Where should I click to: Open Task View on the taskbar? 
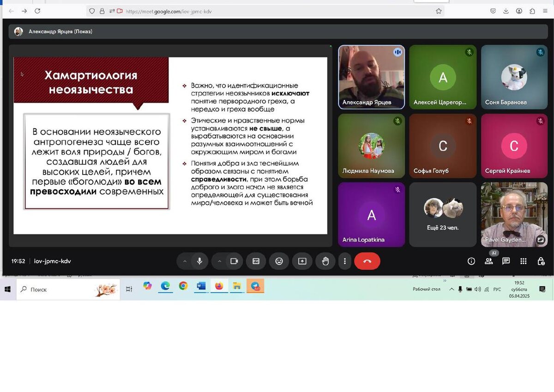pos(129,289)
